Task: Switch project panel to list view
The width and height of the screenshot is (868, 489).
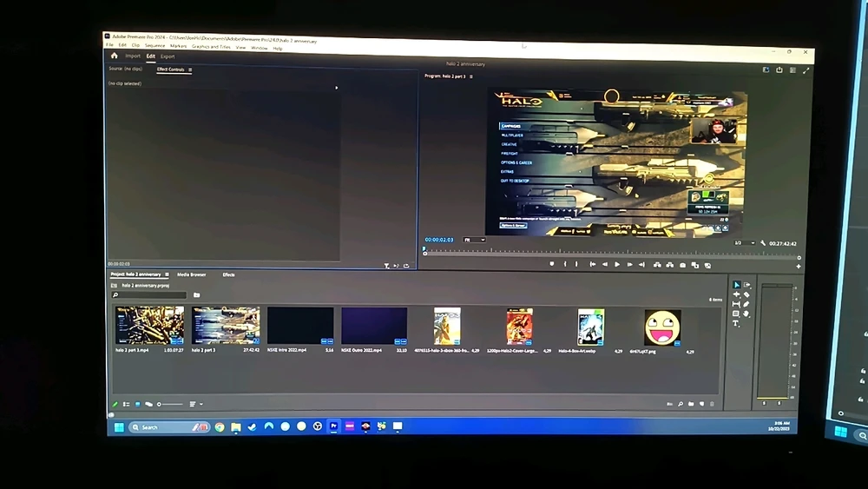Action: click(x=126, y=404)
